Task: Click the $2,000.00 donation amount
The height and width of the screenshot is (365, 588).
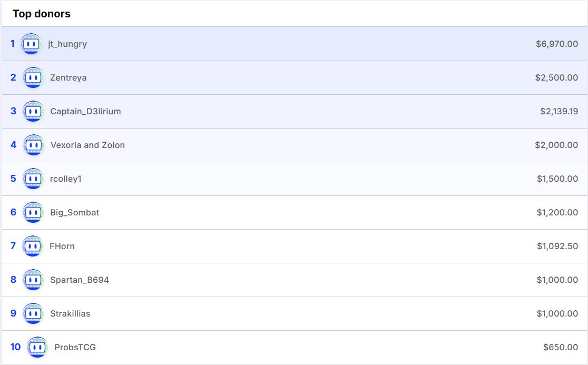Action: (556, 145)
